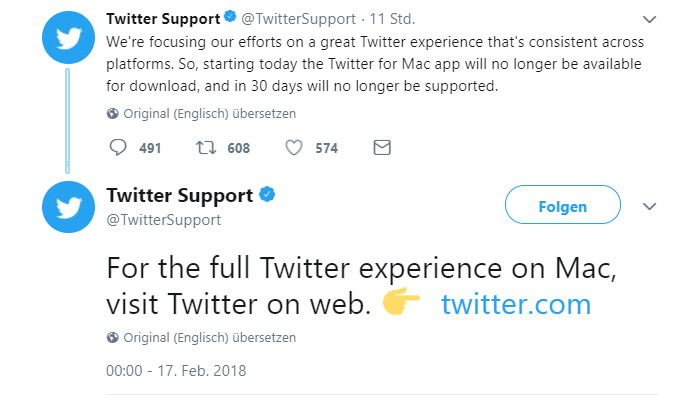Click globe icon beside first translate option
The image size is (691, 395).
click(112, 114)
